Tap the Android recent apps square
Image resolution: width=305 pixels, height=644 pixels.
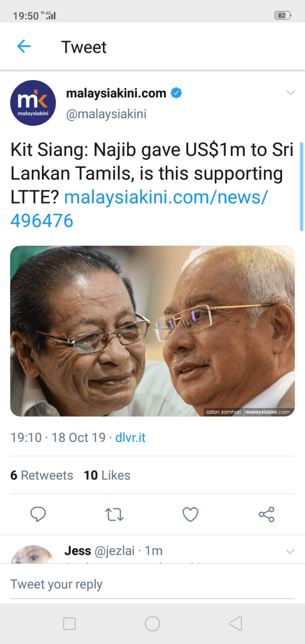click(x=70, y=624)
